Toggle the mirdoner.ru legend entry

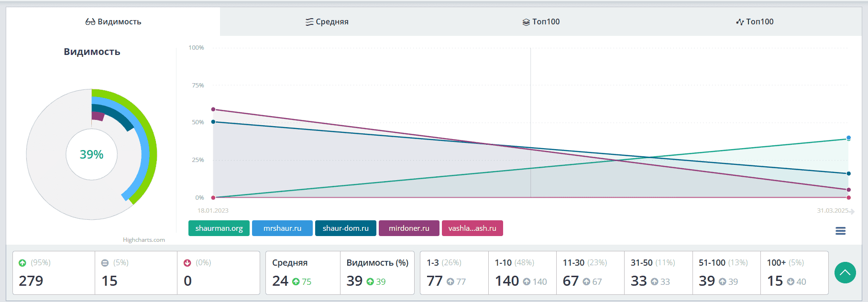pyautogui.click(x=409, y=228)
